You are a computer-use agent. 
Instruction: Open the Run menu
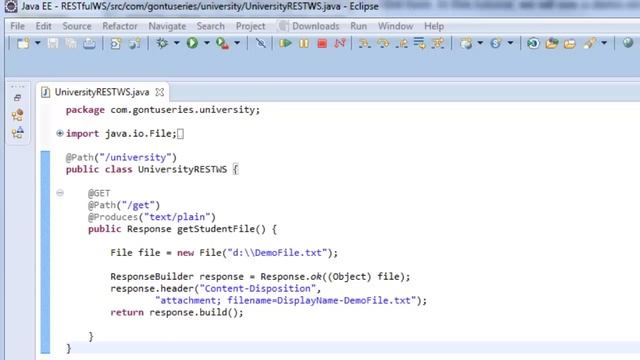[358, 26]
